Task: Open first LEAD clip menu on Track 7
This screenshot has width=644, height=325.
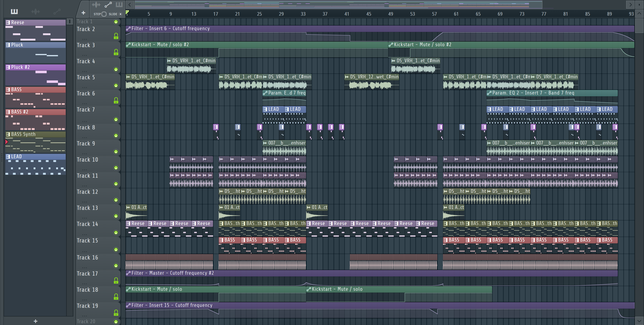Action: click(265, 109)
